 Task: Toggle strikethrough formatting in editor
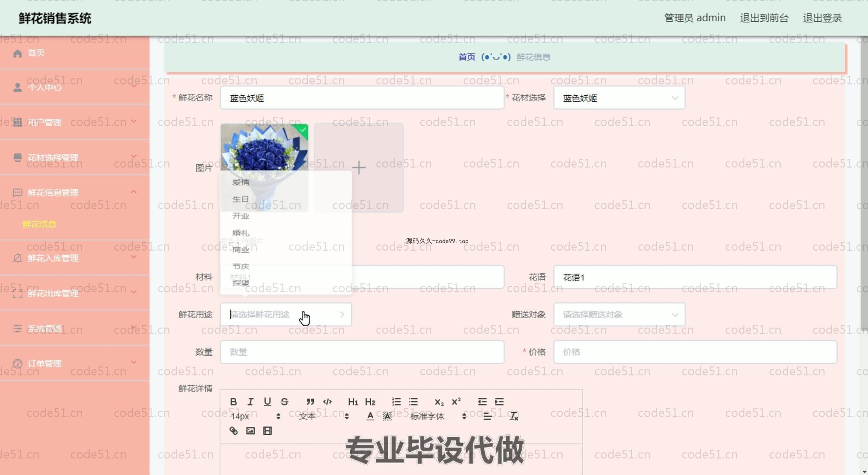tap(284, 401)
